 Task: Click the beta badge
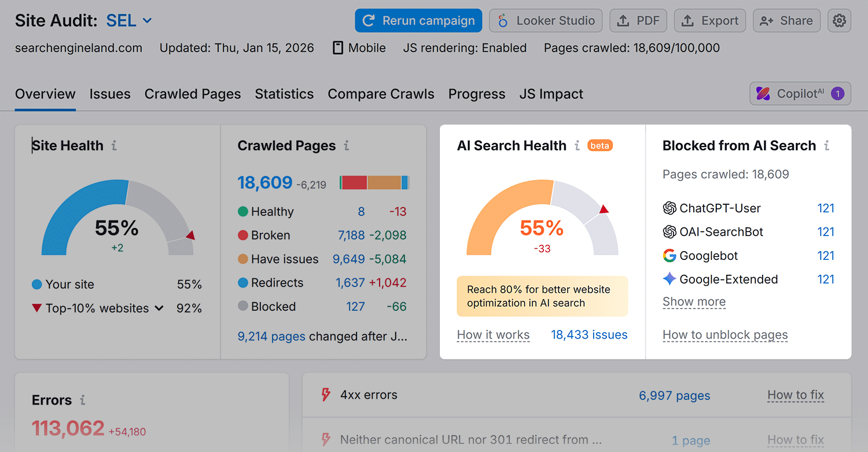(600, 146)
